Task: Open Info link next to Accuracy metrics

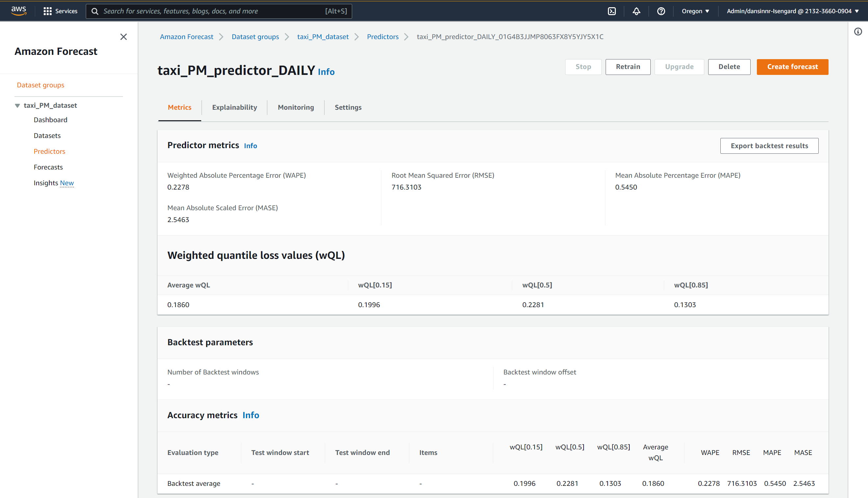Action: click(251, 415)
